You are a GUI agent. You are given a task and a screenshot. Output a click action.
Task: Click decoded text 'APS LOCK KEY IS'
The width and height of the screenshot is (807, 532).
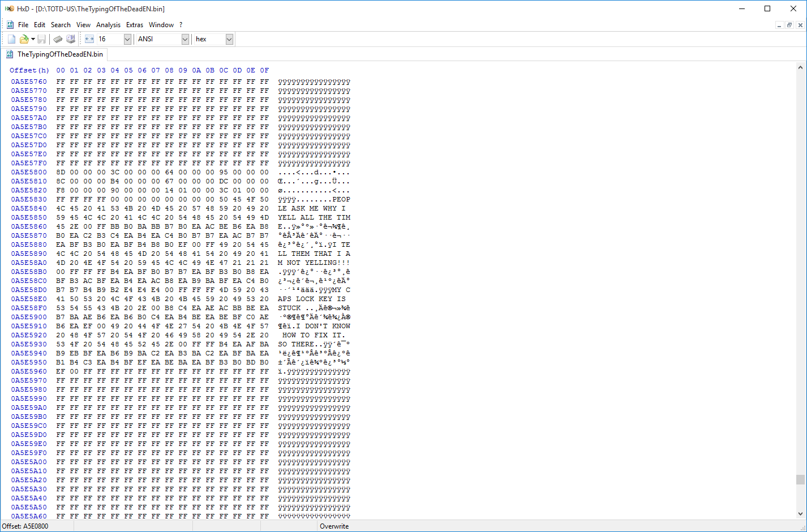[312, 299]
